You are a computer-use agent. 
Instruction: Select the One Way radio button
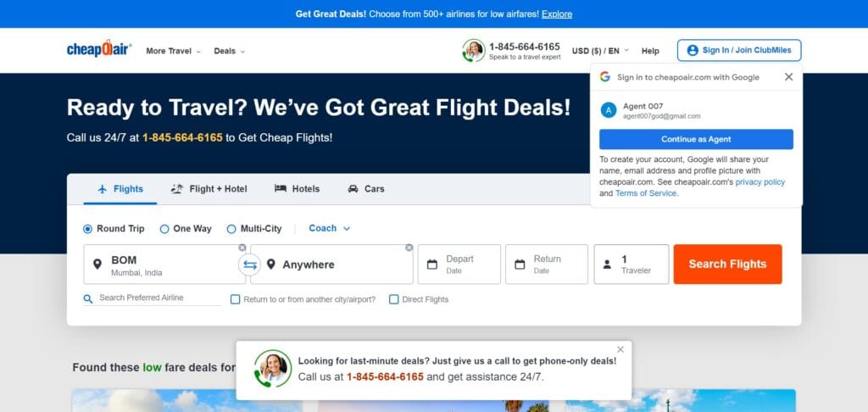click(x=164, y=229)
